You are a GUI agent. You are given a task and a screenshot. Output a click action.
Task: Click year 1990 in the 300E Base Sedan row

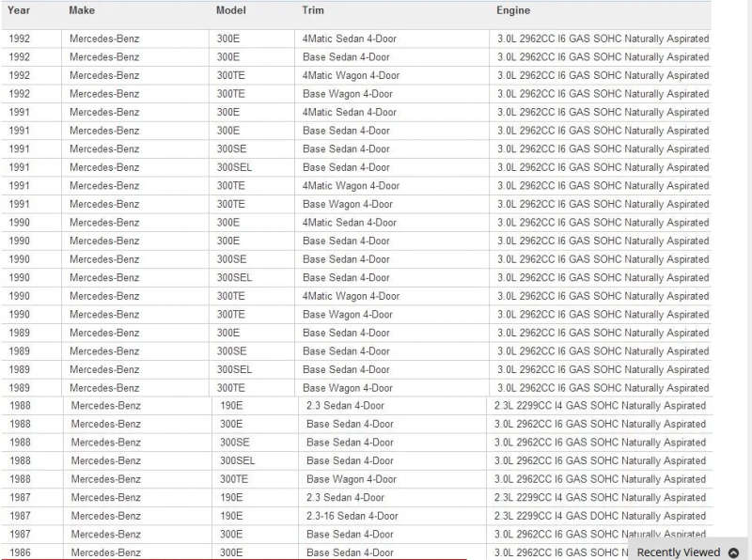19,241
